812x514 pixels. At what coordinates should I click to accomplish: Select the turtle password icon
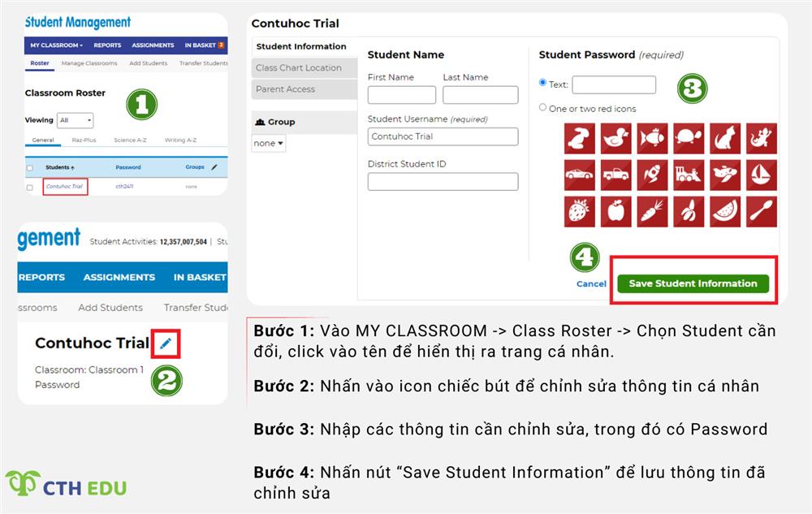[688, 138]
